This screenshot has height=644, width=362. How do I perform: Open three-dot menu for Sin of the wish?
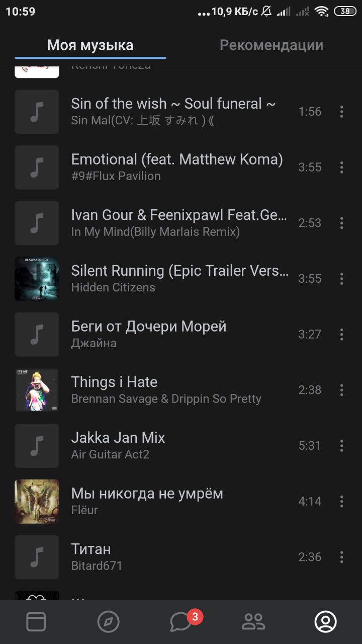tap(341, 112)
